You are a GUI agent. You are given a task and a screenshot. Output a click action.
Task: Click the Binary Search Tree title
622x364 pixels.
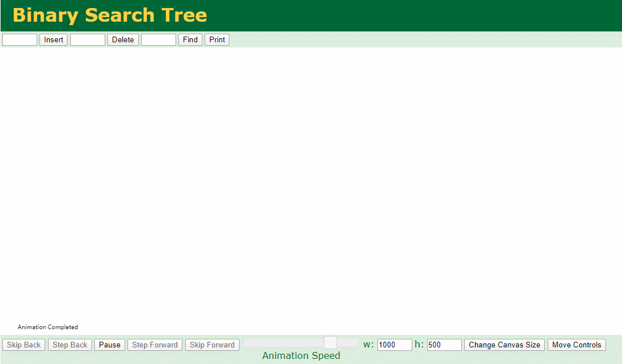coord(110,15)
